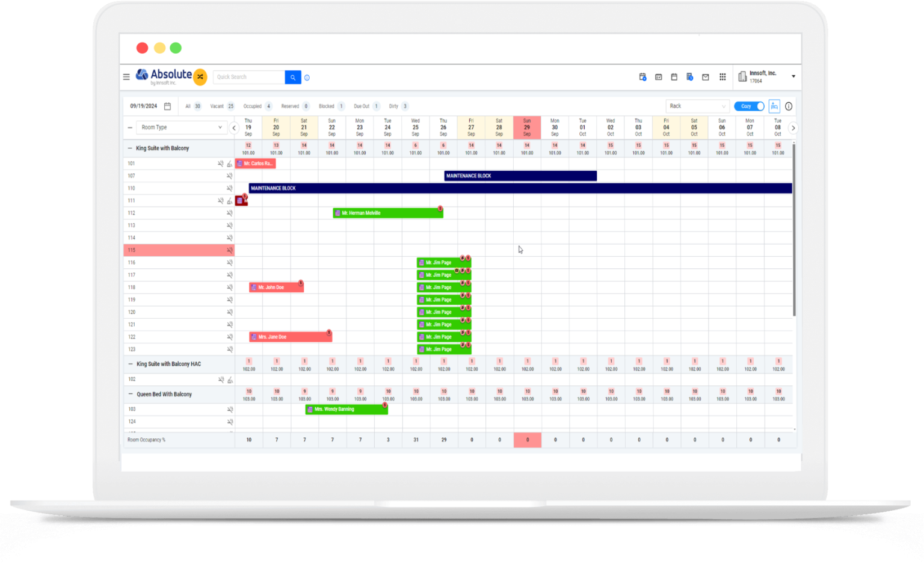The height and width of the screenshot is (569, 924).
Task: Click the billing calculator icon with dollar badge
Action: [691, 77]
